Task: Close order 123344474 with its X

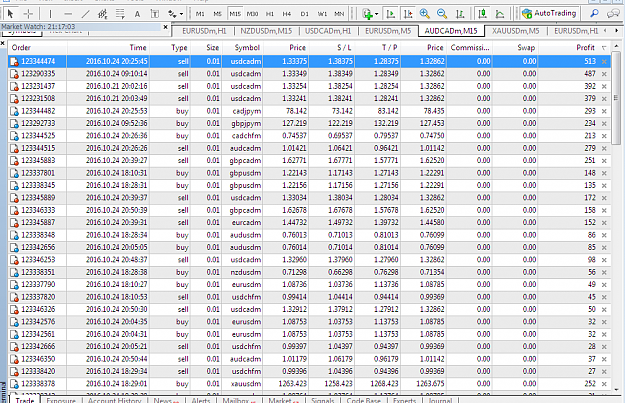Action: tap(604, 62)
